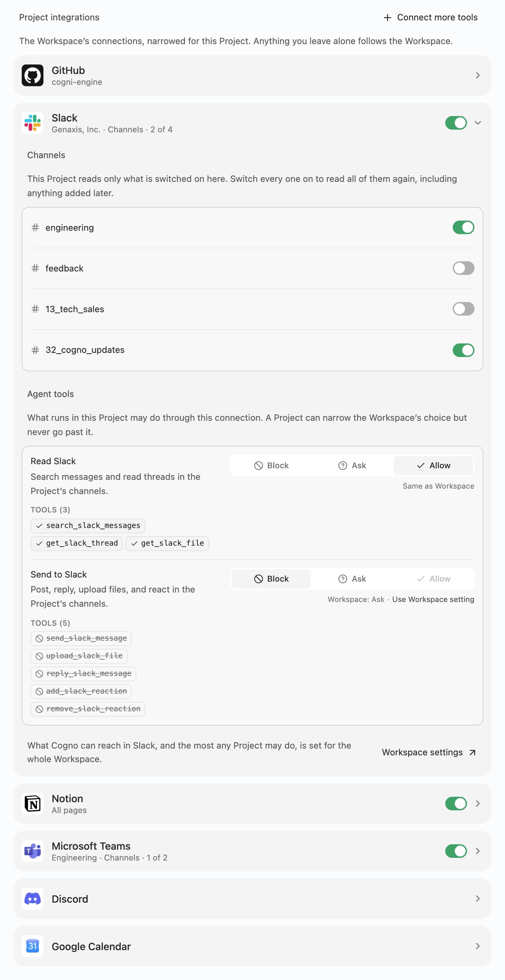Screen dimensions: 505x980
Task: Click the Notion logo icon
Action: (x=32, y=804)
